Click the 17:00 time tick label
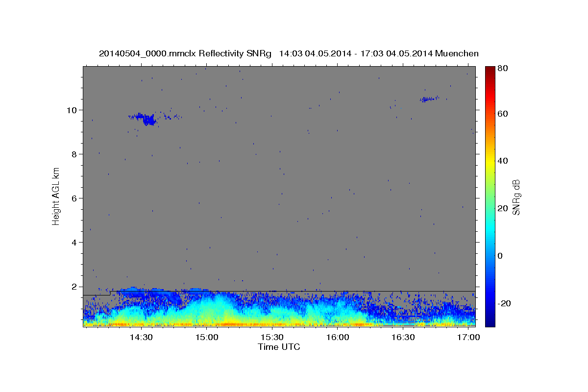 tap(468, 338)
